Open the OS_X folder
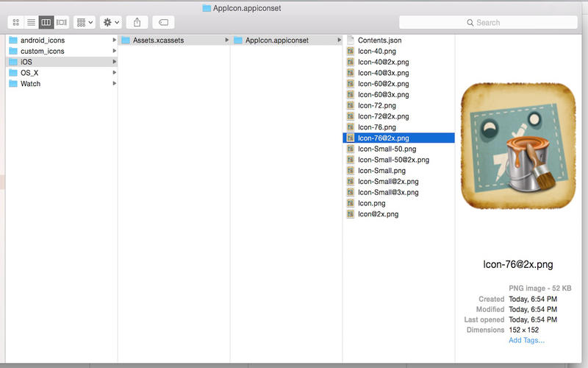Viewport: 588px width, 368px height. click(x=29, y=73)
